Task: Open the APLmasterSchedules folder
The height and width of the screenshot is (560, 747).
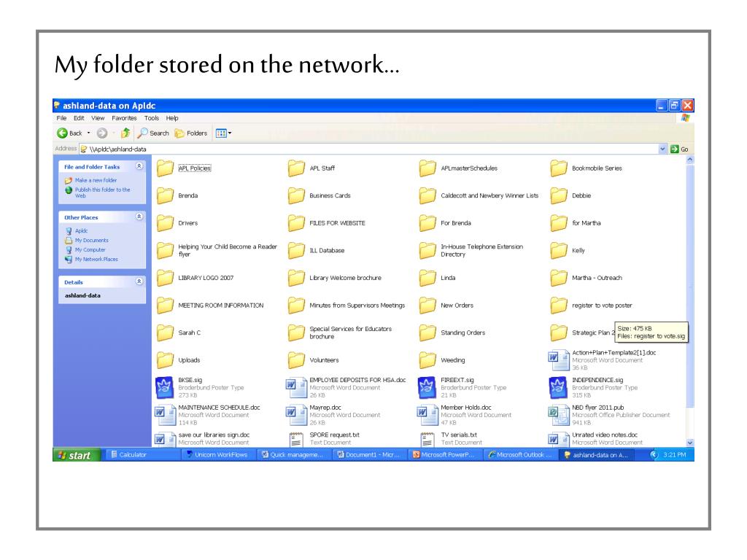Action: pyautogui.click(x=459, y=168)
